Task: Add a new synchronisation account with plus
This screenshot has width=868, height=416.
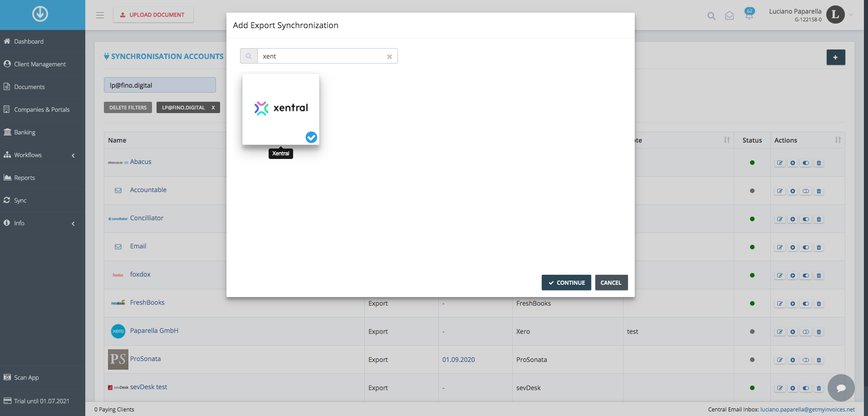Action: (x=836, y=57)
